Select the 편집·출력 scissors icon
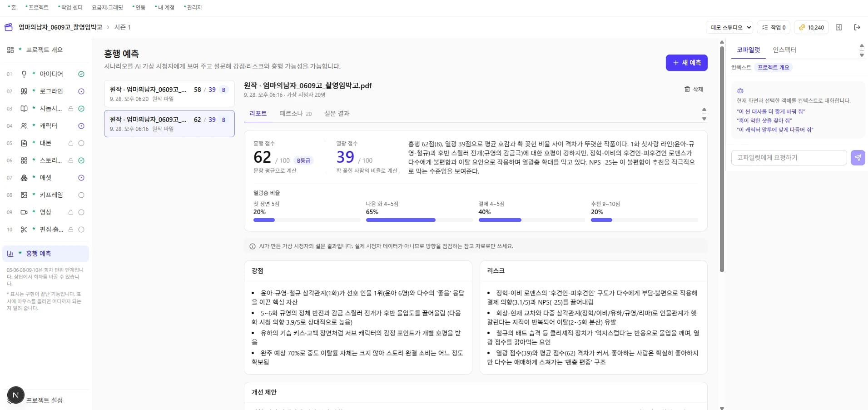868x410 pixels. tap(24, 230)
